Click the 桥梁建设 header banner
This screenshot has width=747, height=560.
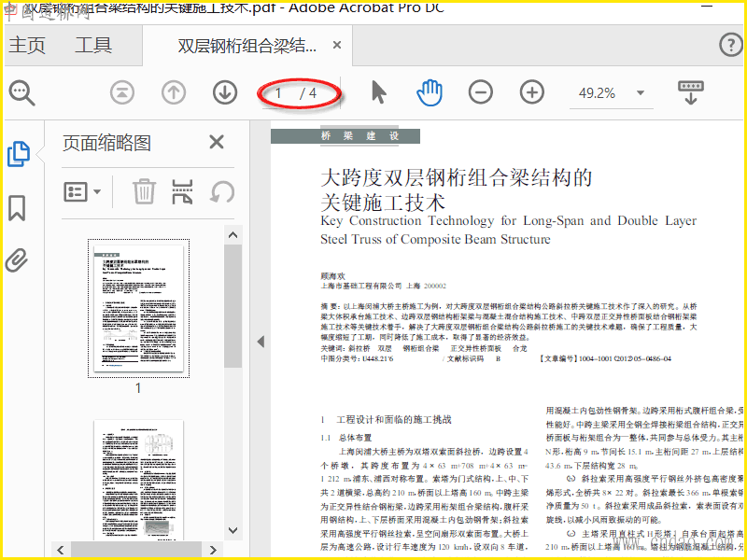[x=345, y=136]
